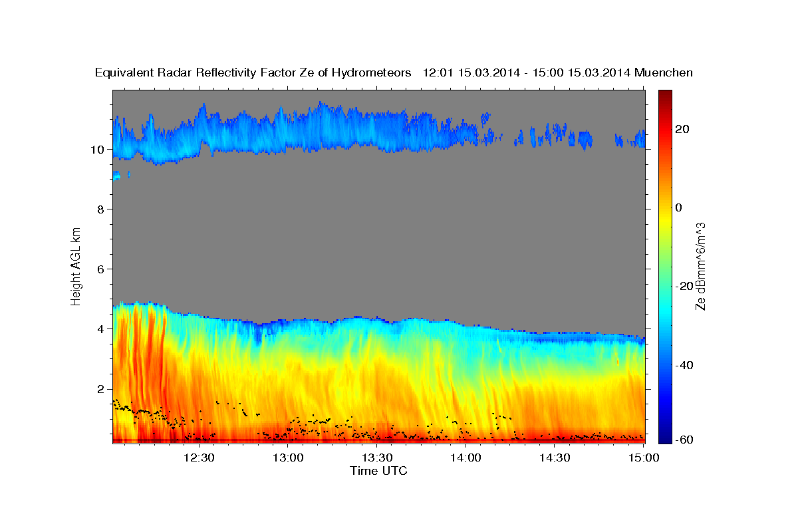Image resolution: width=798 pixels, height=532 pixels.
Task: Click the colorbar label '0'
Action: click(679, 207)
